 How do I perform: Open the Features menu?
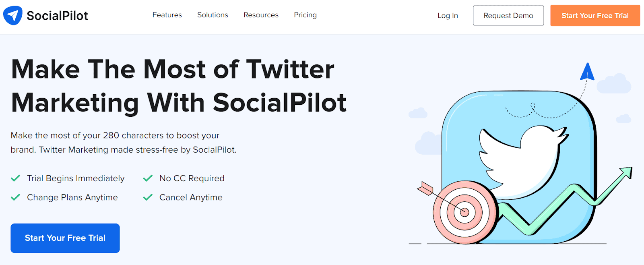tap(167, 15)
